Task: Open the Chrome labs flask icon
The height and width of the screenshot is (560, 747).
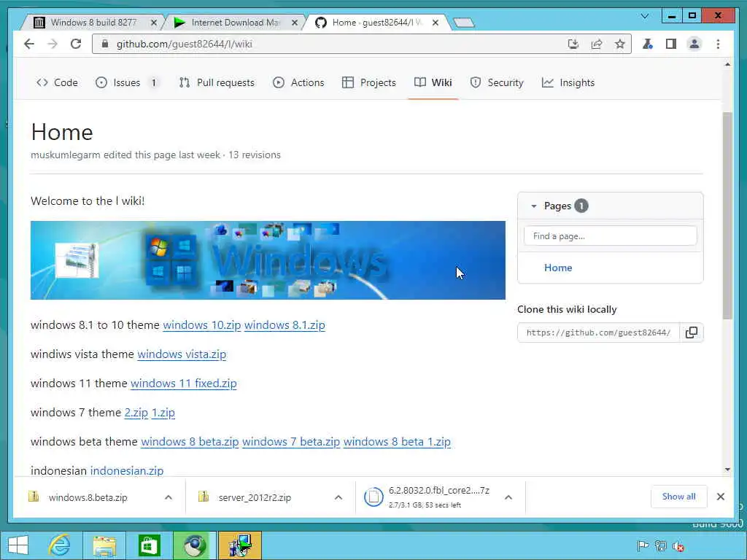Action: tap(648, 44)
